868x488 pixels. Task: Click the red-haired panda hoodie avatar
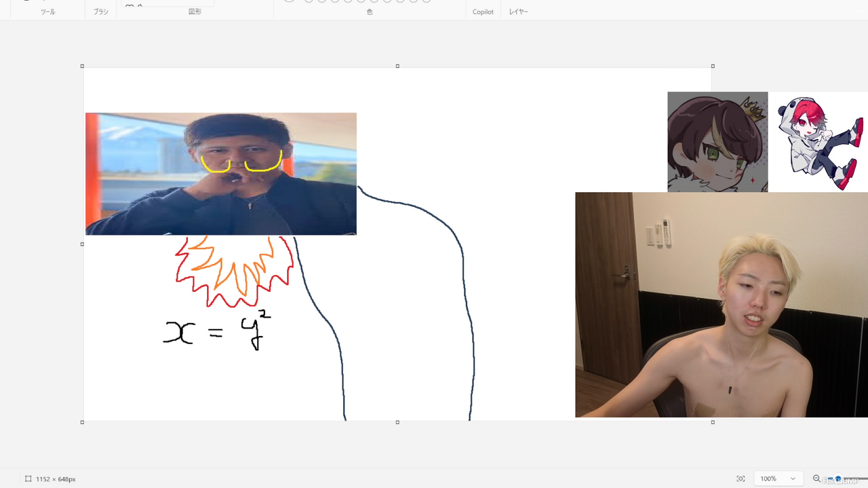coord(818,142)
